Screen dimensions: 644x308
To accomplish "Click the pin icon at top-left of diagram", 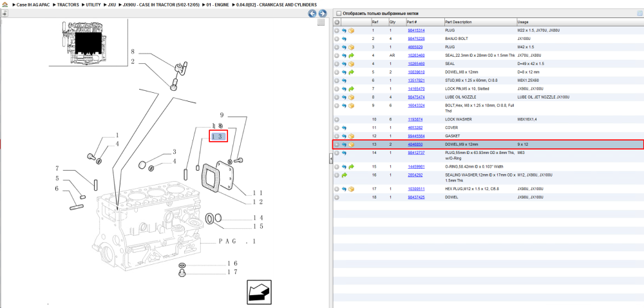I will coord(4,14).
